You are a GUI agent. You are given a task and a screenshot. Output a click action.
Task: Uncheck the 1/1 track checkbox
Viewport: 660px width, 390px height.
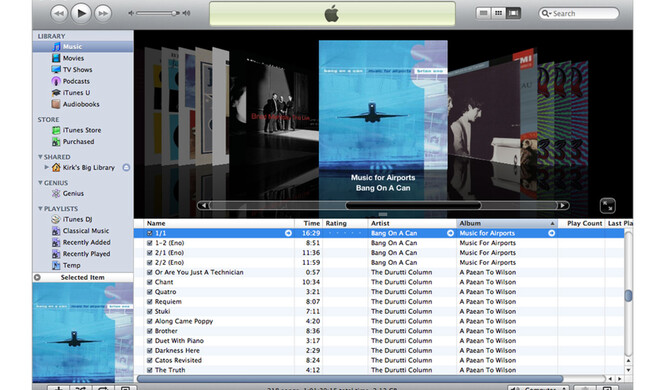(149, 233)
